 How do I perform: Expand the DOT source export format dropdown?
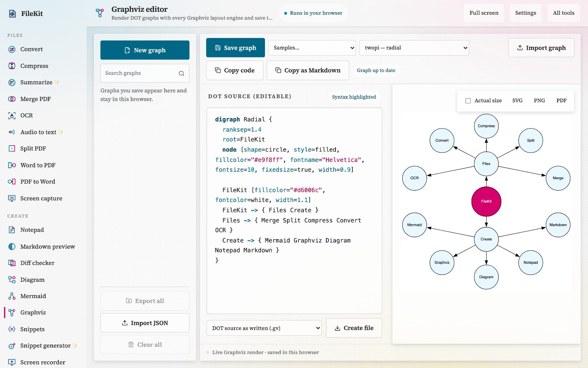pos(264,328)
